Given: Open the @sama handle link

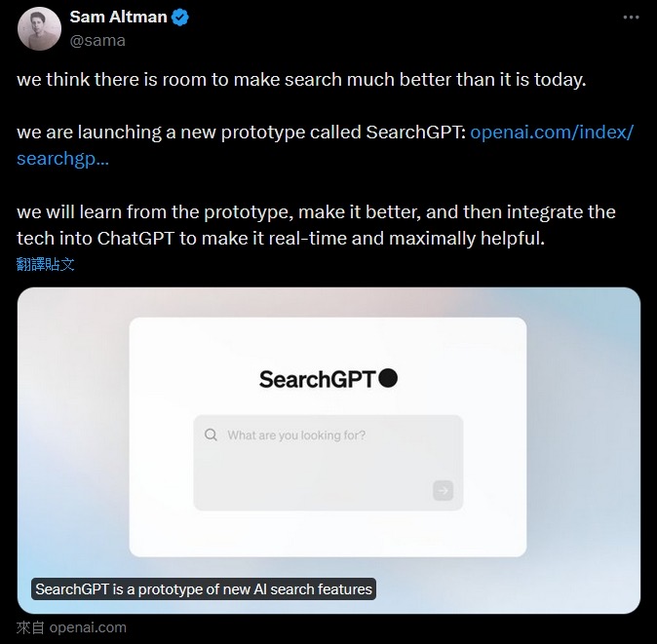Looking at the screenshot, I should click(x=97, y=40).
